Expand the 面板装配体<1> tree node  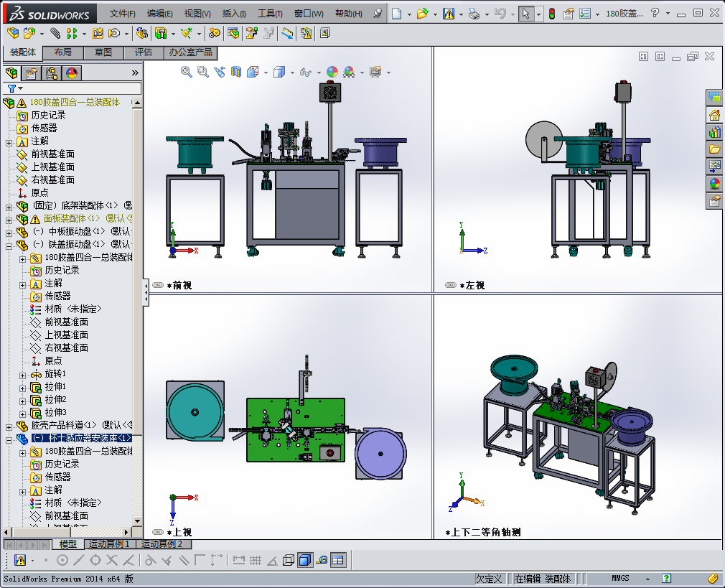[9, 220]
